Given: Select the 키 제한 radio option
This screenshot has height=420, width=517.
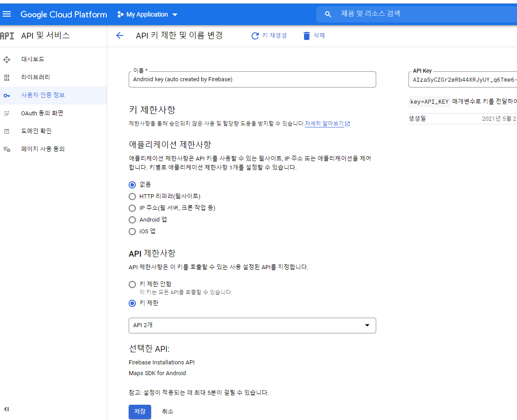Looking at the screenshot, I should [132, 303].
